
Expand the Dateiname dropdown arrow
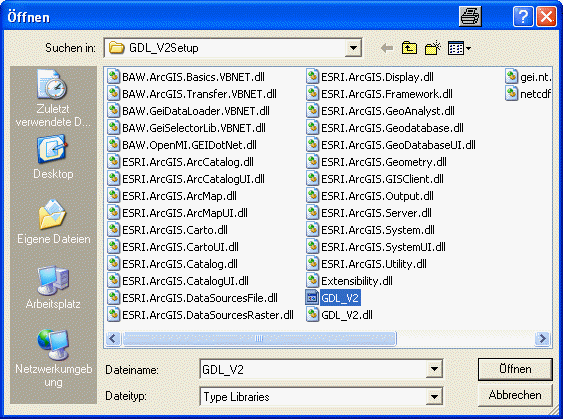(x=434, y=369)
